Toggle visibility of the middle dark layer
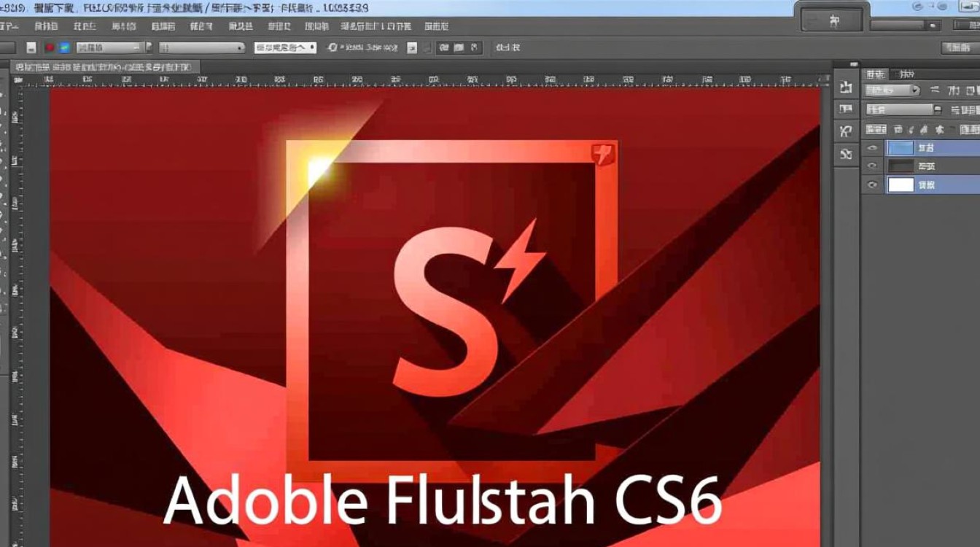980x547 pixels. tap(871, 166)
